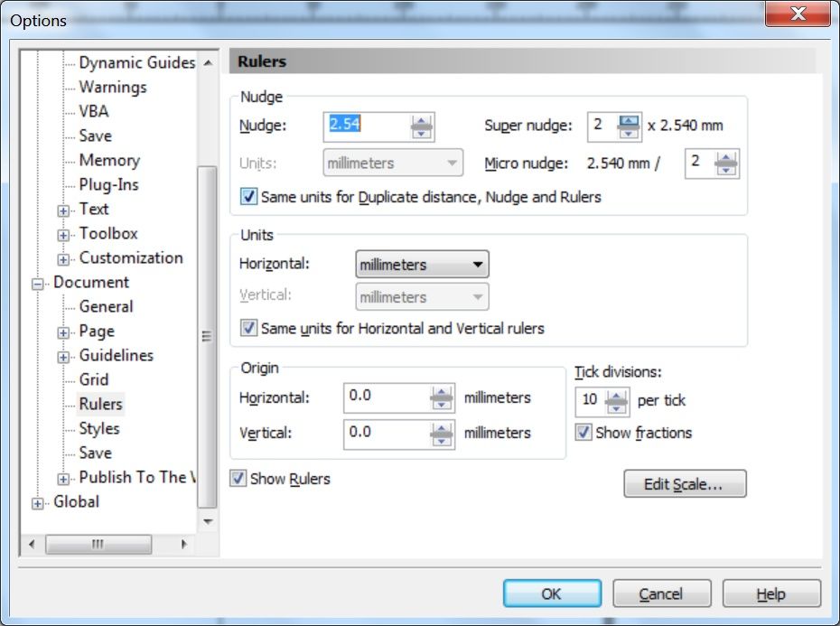Expand the Guidelines tree node
The height and width of the screenshot is (626, 840).
pos(63,357)
